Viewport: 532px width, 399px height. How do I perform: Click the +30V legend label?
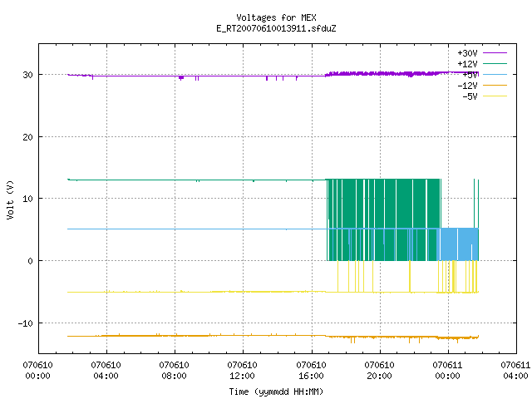coord(467,53)
